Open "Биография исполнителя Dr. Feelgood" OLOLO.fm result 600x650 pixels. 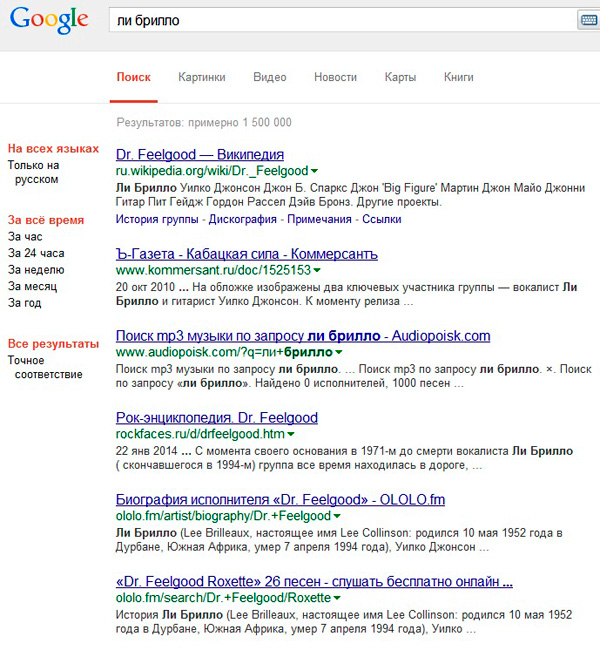pyautogui.click(x=280, y=499)
